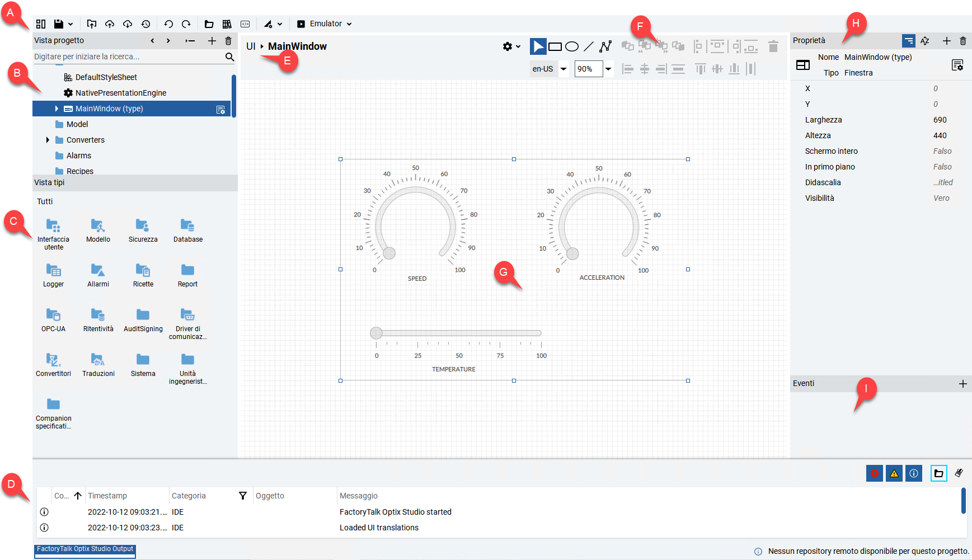972x560 pixels.
Task: Open the 90% zoom level dropdown
Action: 608,69
